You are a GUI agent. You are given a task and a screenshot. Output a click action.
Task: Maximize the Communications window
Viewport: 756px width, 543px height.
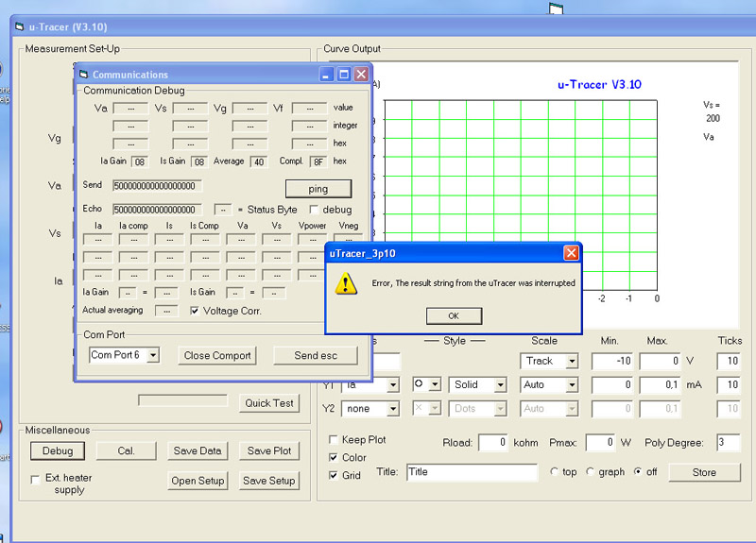(344, 75)
